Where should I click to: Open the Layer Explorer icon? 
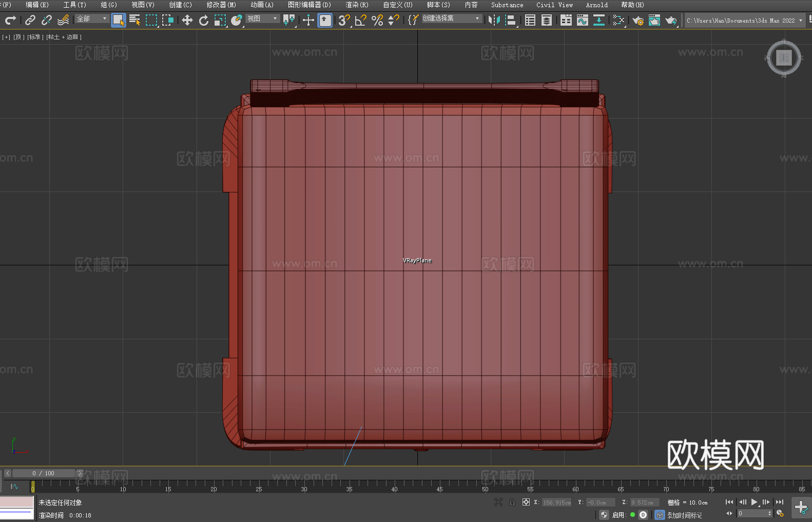pos(547,21)
